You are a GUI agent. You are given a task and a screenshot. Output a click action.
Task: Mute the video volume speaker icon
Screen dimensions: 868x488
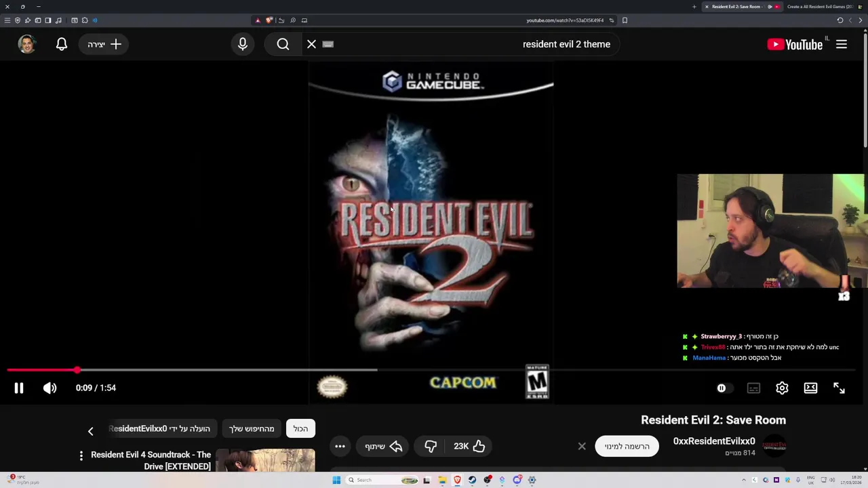pos(50,388)
